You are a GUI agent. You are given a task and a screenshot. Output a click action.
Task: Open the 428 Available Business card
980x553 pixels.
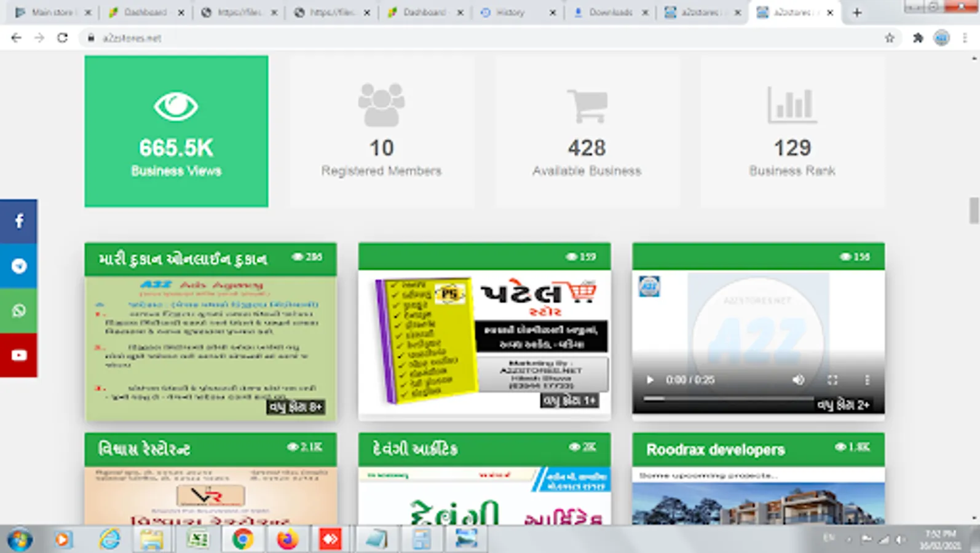[x=587, y=131]
